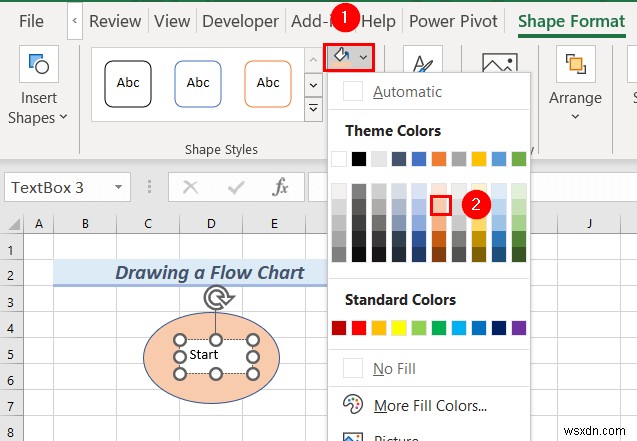The height and width of the screenshot is (441, 637).
Task: Click the Select All corner triangle
Action: 14,224
